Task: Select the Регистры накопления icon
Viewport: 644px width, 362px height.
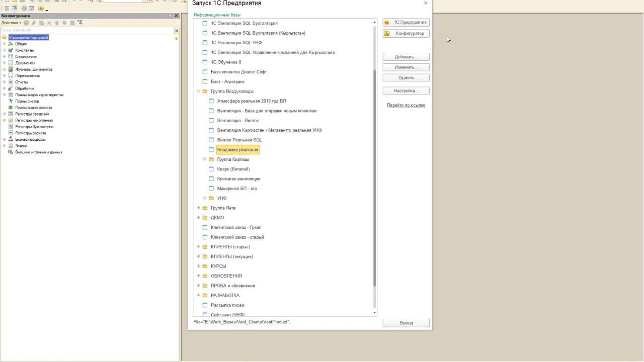Action: 11,120
